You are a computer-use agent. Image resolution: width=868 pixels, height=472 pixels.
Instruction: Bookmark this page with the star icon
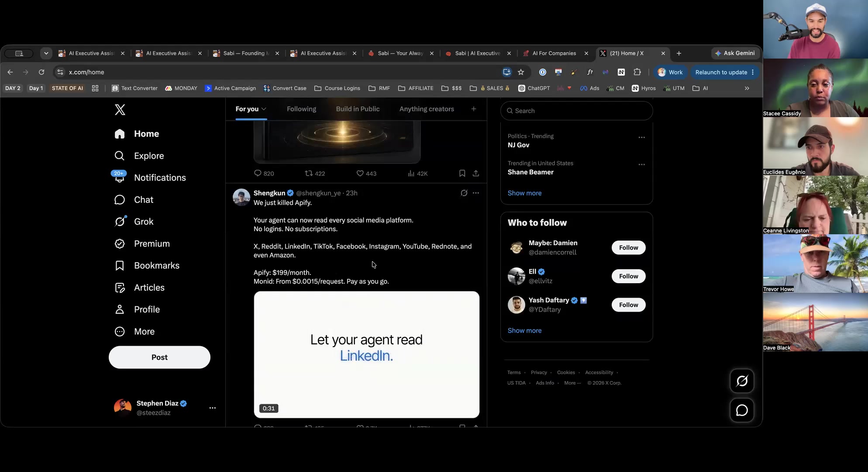pyautogui.click(x=521, y=73)
